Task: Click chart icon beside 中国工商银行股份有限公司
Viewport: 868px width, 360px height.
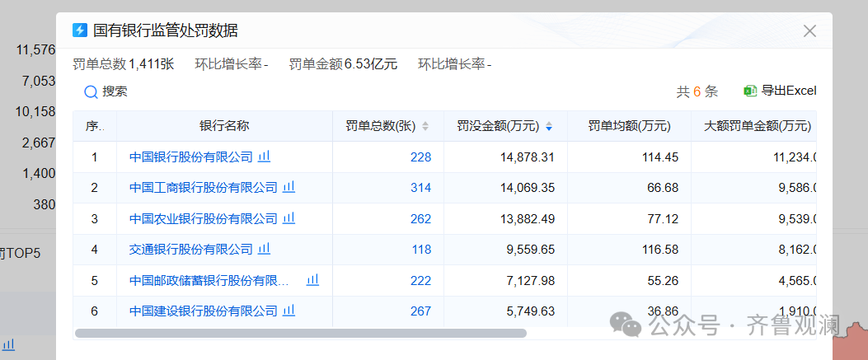Action: pyautogui.click(x=289, y=187)
